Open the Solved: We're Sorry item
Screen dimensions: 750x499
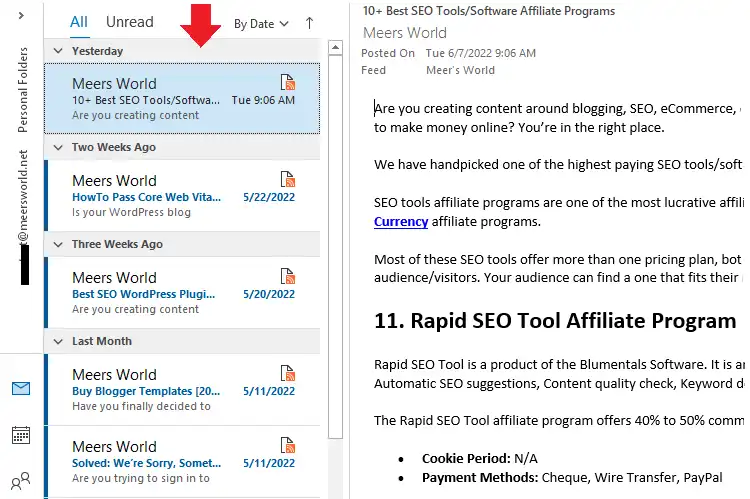(182, 462)
